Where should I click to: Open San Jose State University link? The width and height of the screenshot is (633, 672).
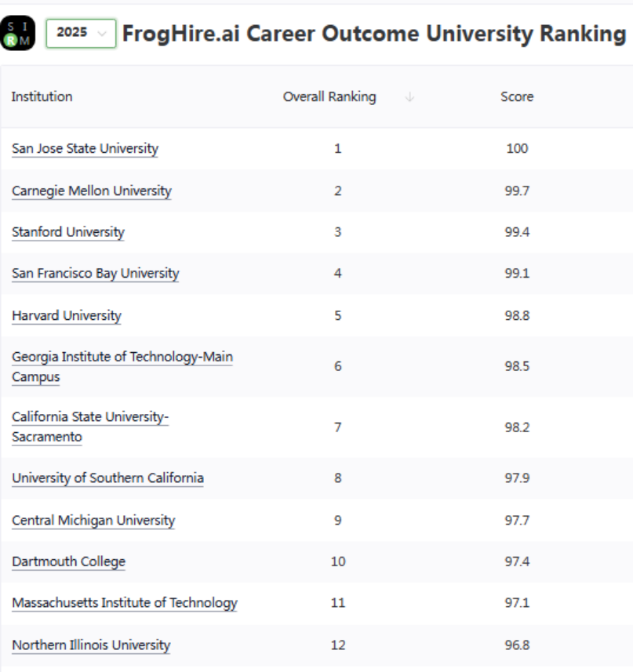click(85, 148)
